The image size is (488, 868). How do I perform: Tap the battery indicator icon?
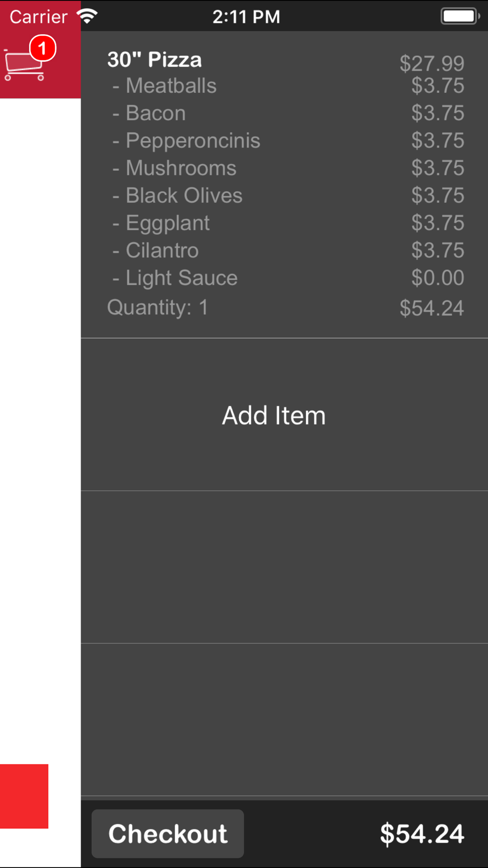pyautogui.click(x=461, y=16)
